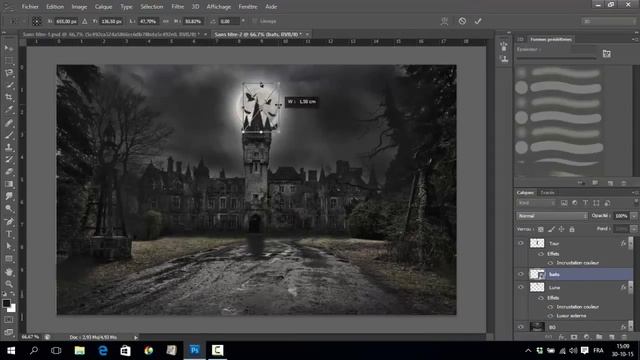Collapse effects on the Lune layer
The image size is (640, 360).
coord(631,287)
